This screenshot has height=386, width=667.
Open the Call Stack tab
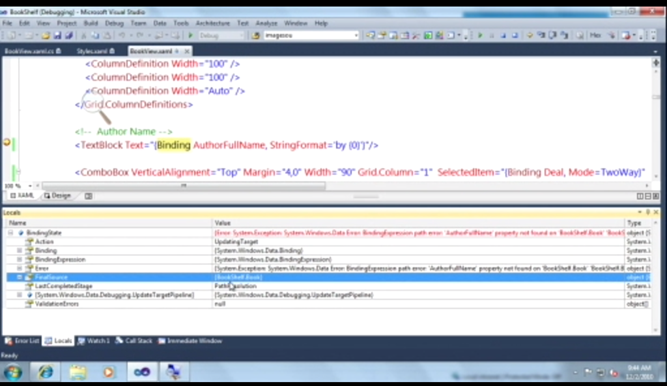[134, 341]
